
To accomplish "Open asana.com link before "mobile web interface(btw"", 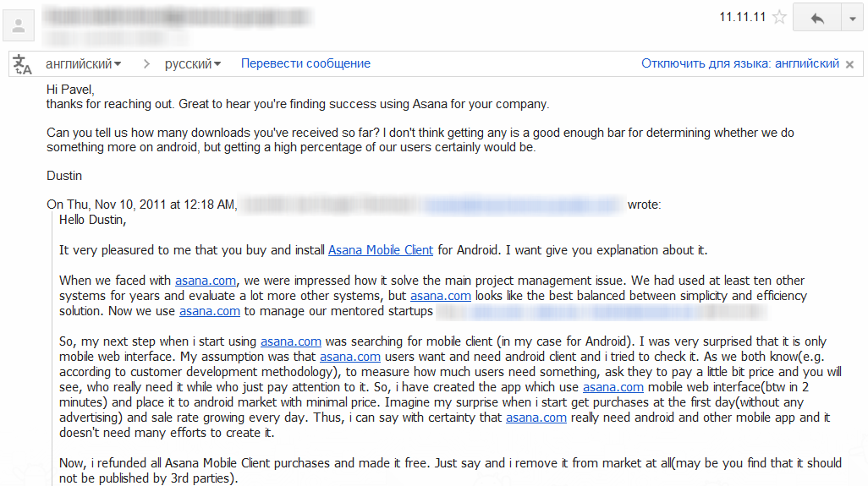I will tap(613, 387).
